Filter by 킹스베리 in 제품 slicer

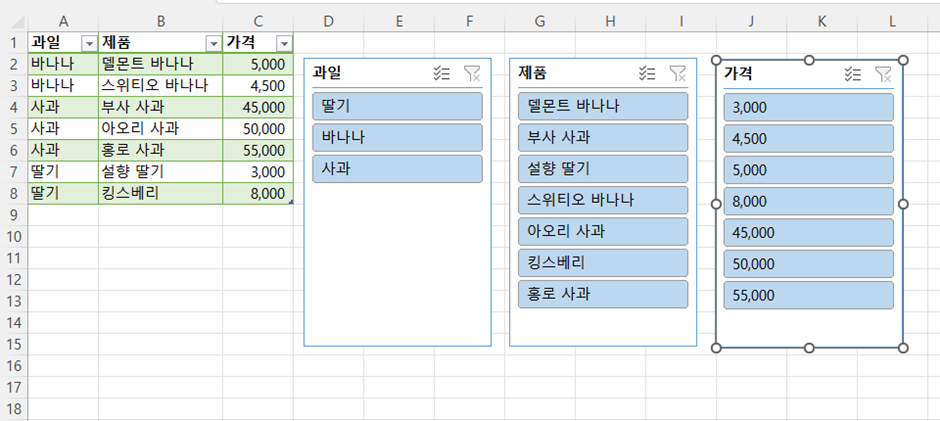click(603, 263)
